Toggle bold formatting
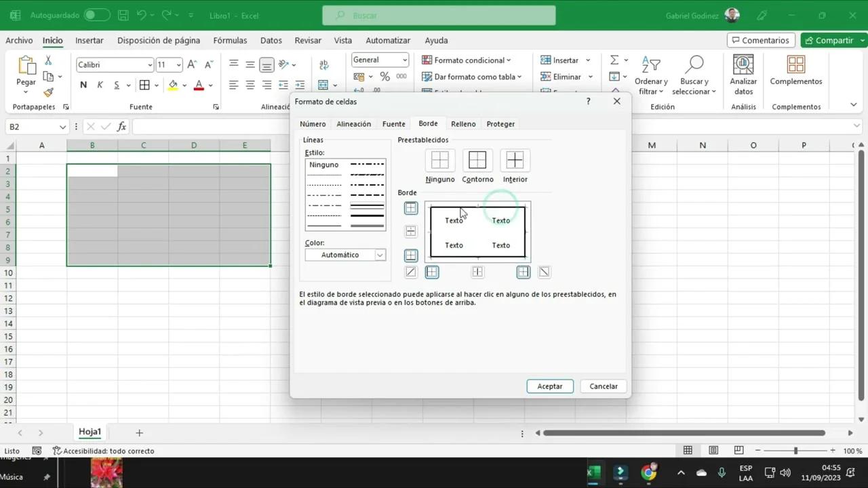868x488 pixels. point(83,85)
